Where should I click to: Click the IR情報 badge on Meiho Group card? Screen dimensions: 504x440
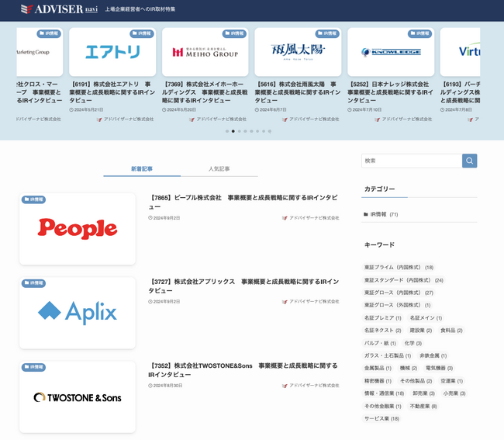click(x=234, y=33)
